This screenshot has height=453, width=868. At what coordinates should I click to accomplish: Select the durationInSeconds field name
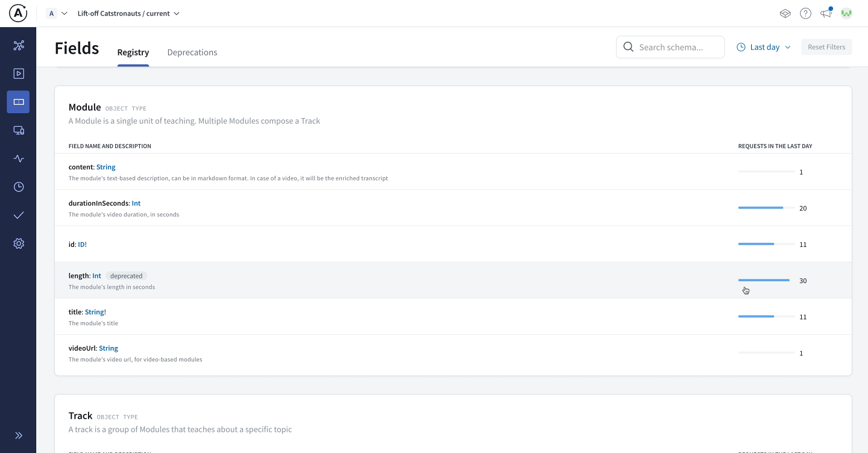pyautogui.click(x=99, y=203)
